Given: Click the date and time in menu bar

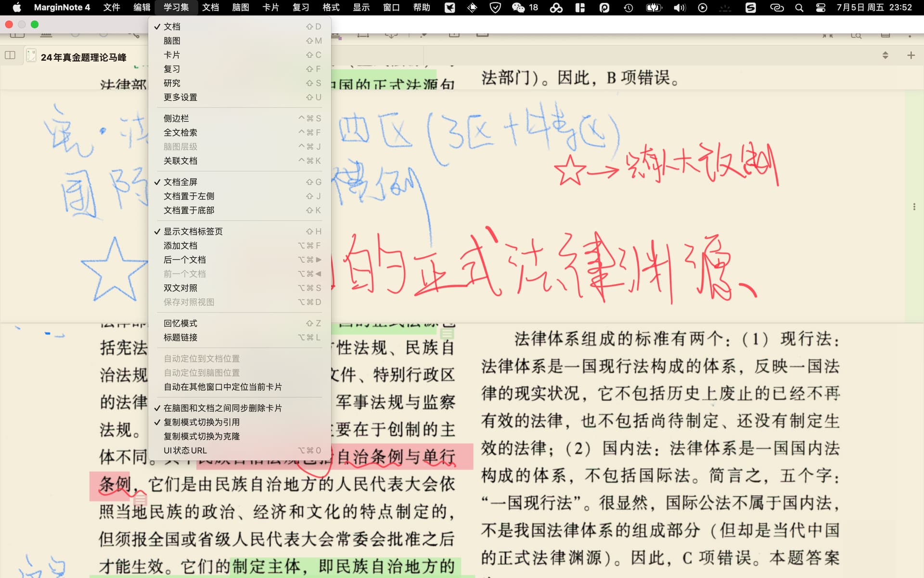Looking at the screenshot, I should (874, 7).
